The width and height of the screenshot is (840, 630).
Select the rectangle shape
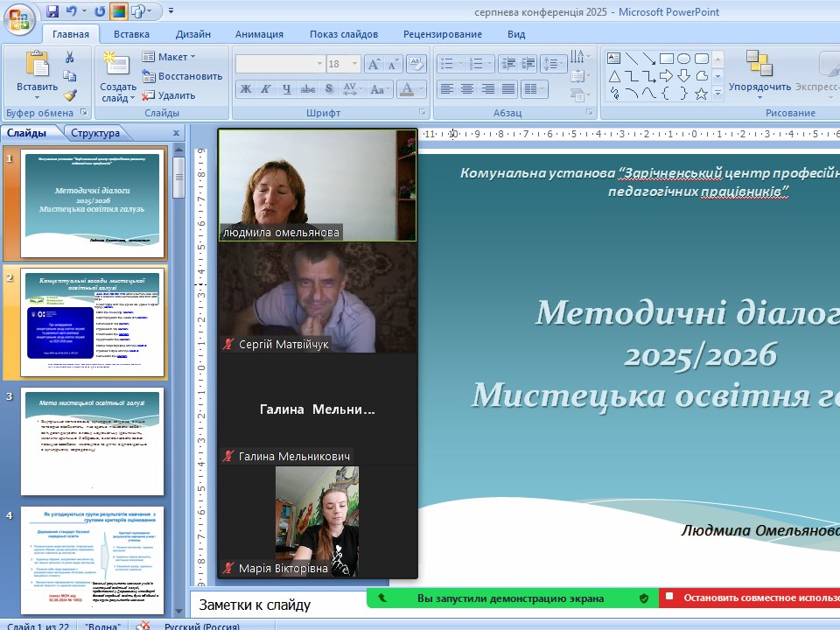click(666, 59)
